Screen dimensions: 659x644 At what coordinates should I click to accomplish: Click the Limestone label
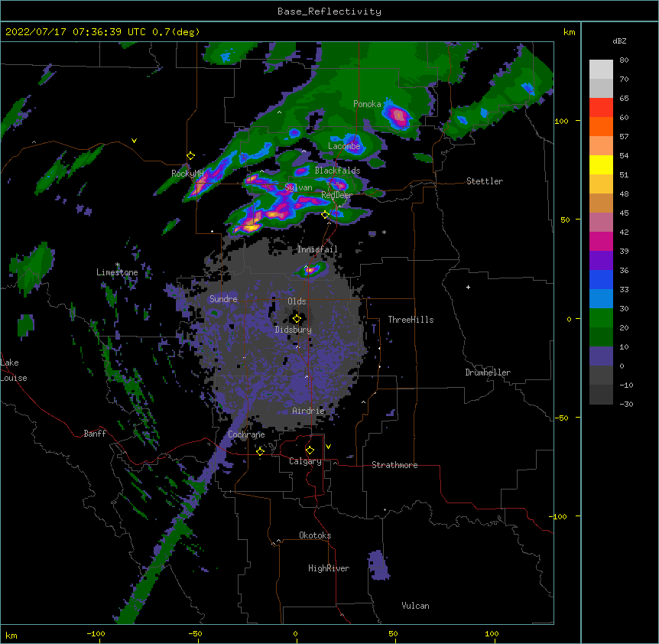[x=117, y=272]
